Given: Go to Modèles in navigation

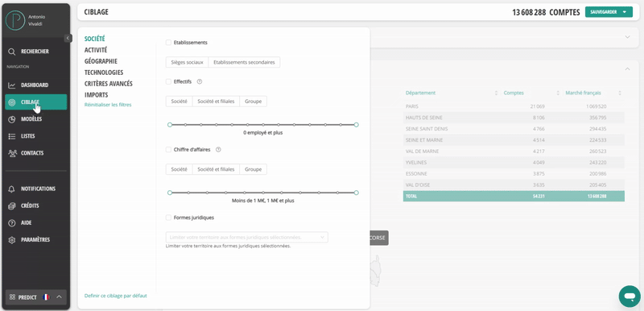Looking at the screenshot, I should click(35, 119).
